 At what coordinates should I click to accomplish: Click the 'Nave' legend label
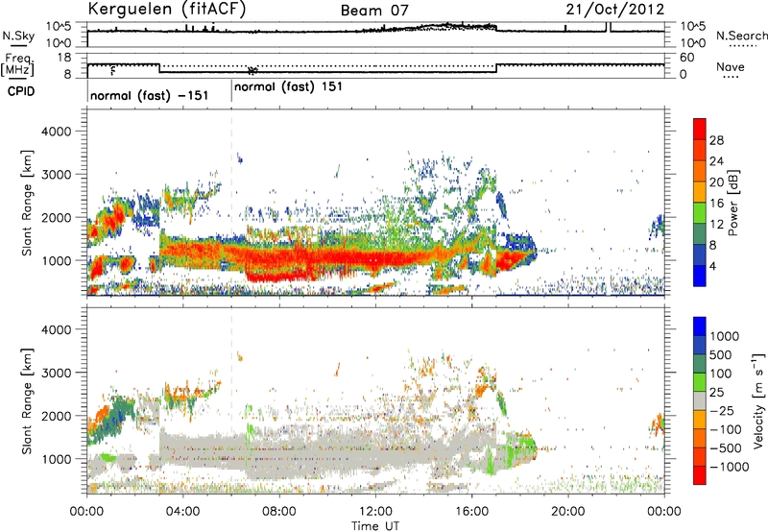point(731,67)
